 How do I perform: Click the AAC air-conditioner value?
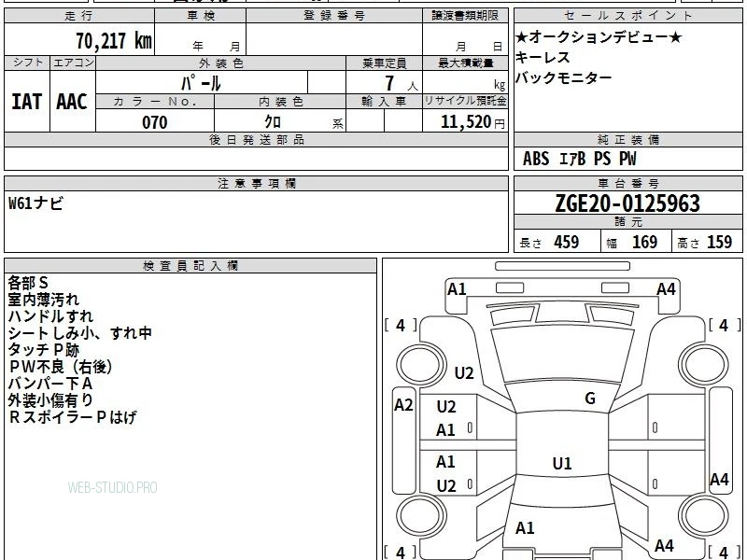(x=72, y=102)
